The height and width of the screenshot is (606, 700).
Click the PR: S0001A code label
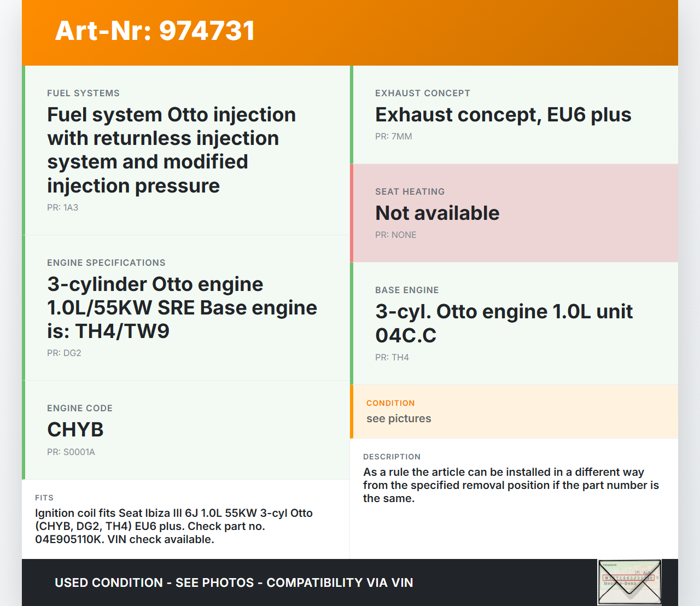pos(71,452)
